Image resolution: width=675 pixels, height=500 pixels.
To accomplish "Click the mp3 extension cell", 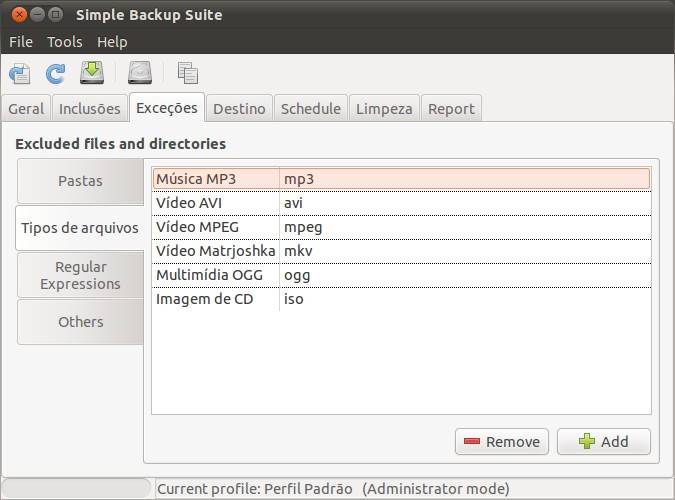I will pos(465,179).
